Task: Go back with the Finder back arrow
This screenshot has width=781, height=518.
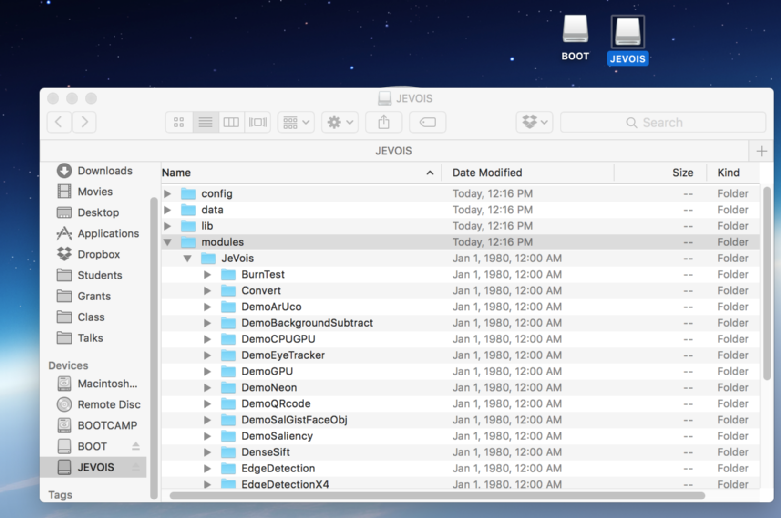Action: (x=59, y=122)
